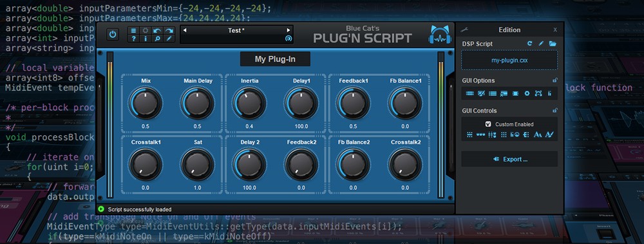Click the GUI Options window-with-x icon
The image size is (644, 244).
tap(504, 93)
